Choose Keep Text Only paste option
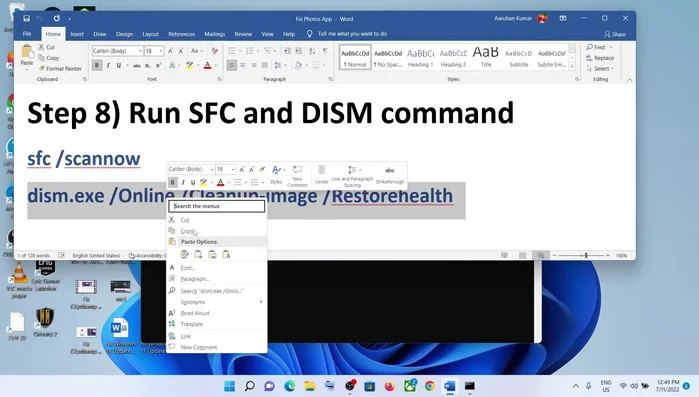Viewport: 699px width, 397px height. coord(226,254)
